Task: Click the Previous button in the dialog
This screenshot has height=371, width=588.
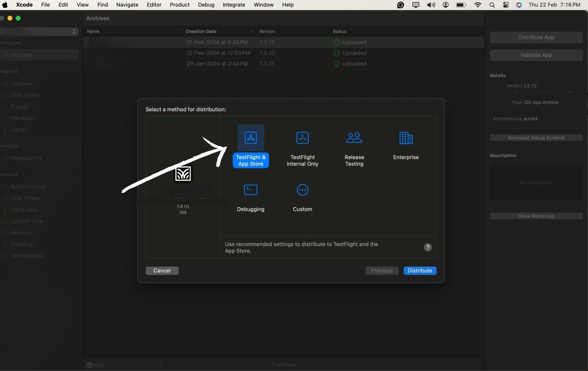Action: (x=382, y=270)
